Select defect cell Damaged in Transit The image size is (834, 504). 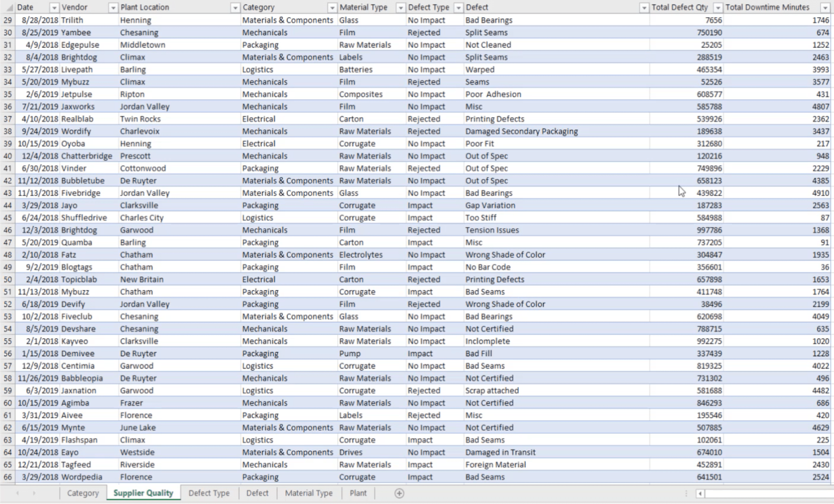point(556,452)
